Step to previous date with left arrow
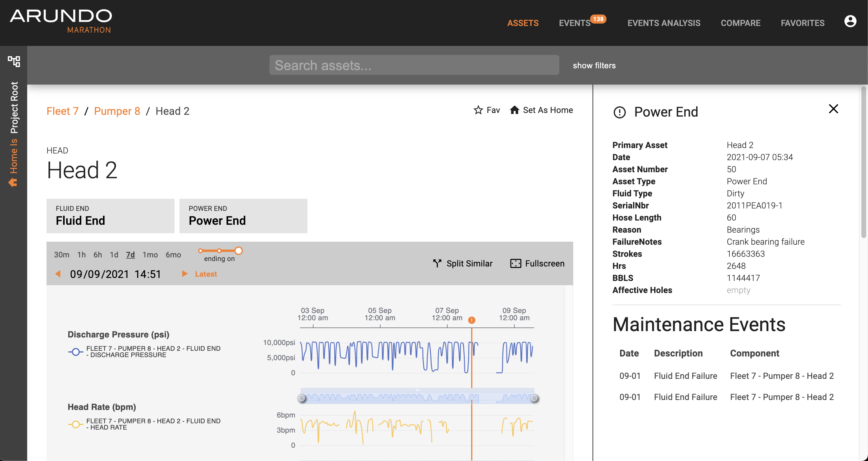Image resolution: width=868 pixels, height=461 pixels. 58,274
